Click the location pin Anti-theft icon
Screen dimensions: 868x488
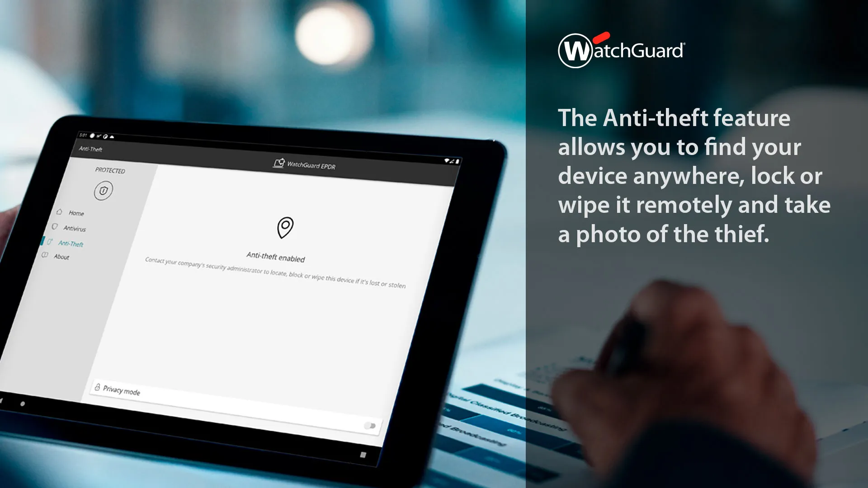coord(284,228)
